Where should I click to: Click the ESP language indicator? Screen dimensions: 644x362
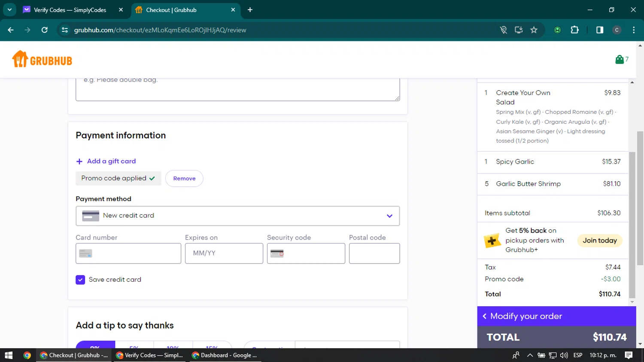(578, 355)
